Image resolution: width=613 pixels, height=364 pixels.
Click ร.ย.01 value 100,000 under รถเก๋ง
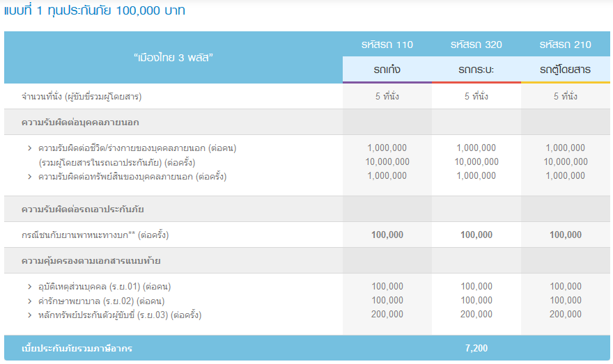pos(387,286)
